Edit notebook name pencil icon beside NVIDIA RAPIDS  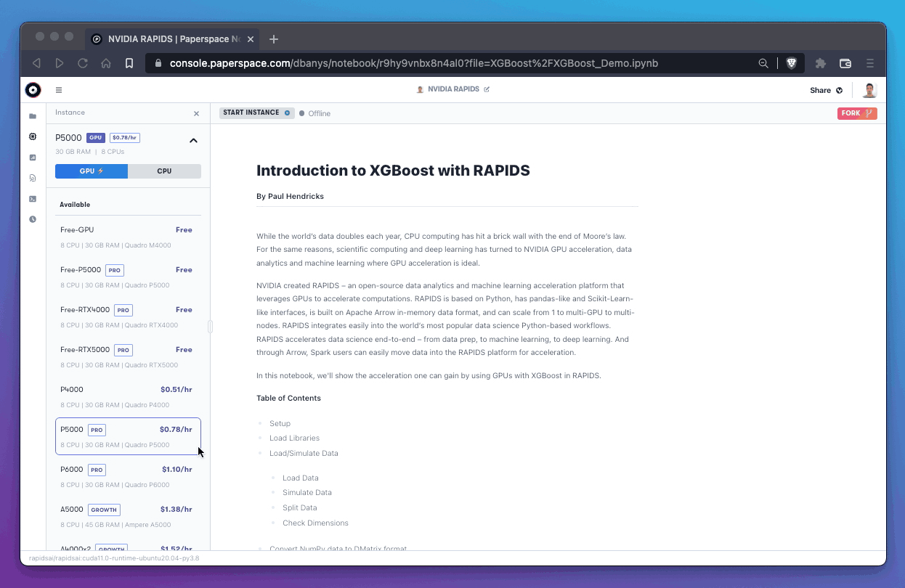point(487,89)
